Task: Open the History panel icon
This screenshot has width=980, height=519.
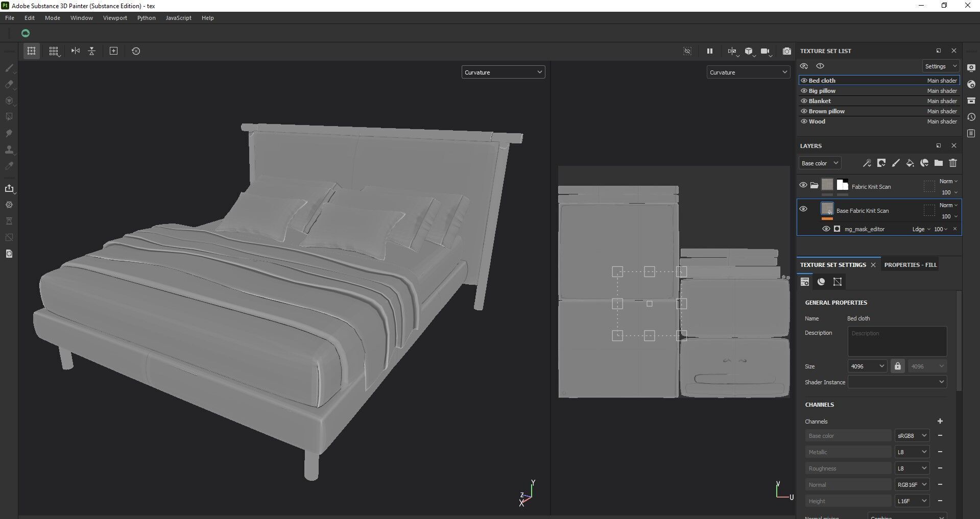Action: (x=971, y=117)
